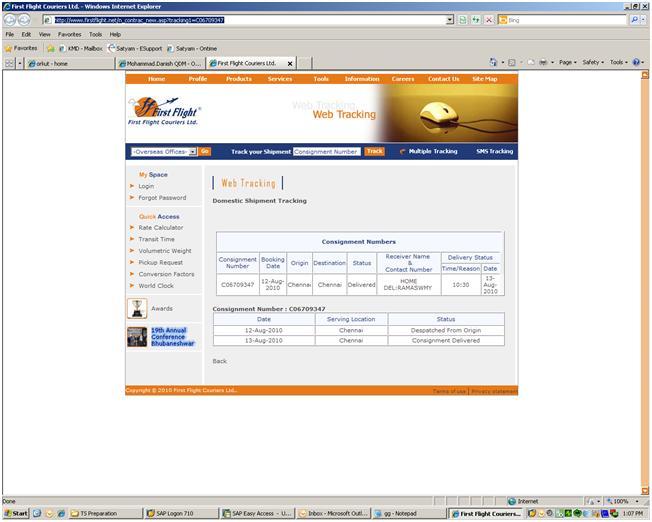Click the Refresh icon beside the address bar

pyautogui.click(x=475, y=20)
